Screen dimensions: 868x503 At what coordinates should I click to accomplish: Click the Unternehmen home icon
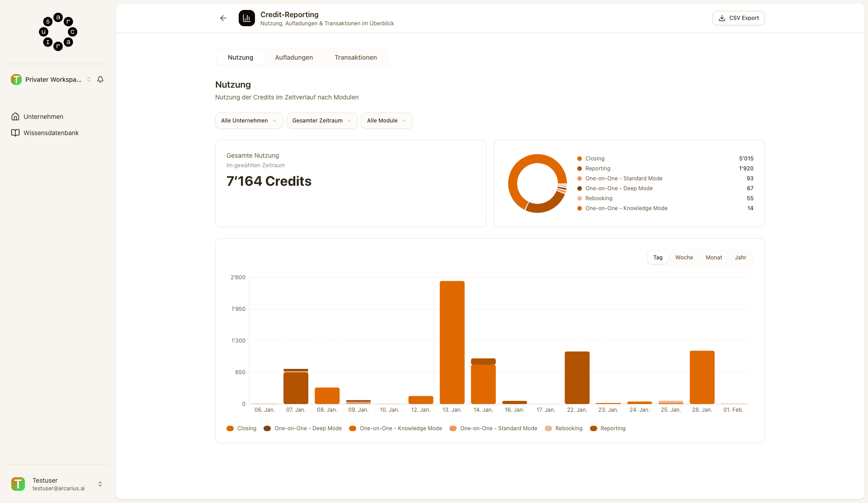15,117
